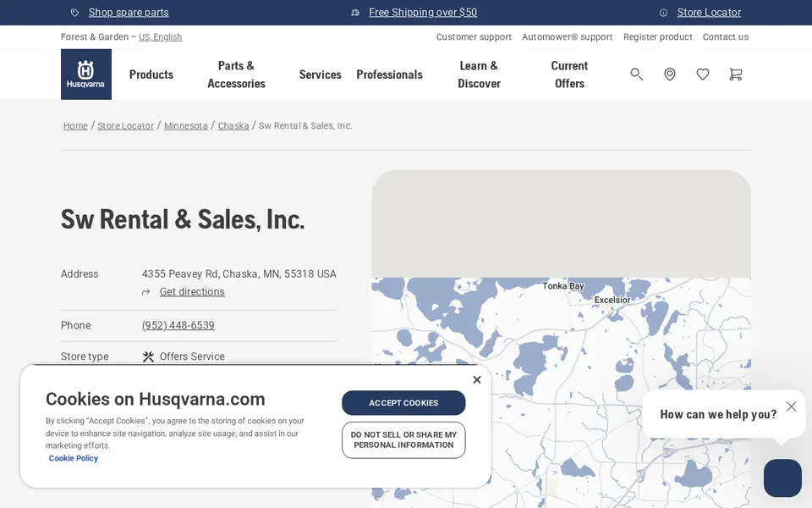Open the Learn & Discover menu
Viewport: 812px width, 508px height.
pyautogui.click(x=479, y=75)
